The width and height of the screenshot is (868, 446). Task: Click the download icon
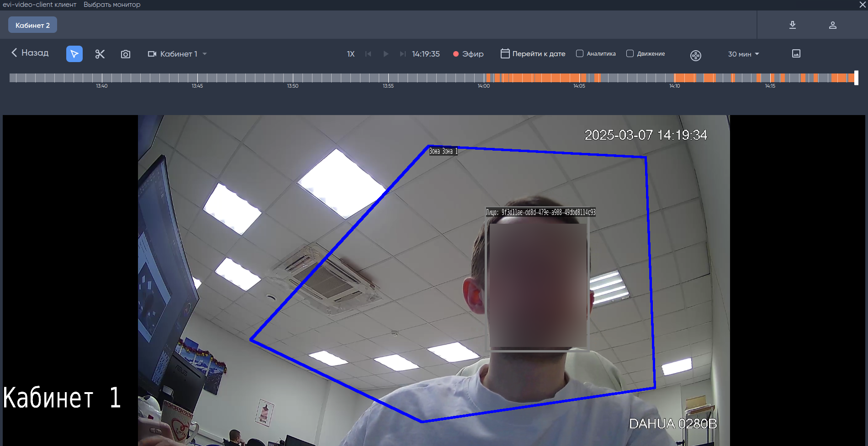pos(793,25)
